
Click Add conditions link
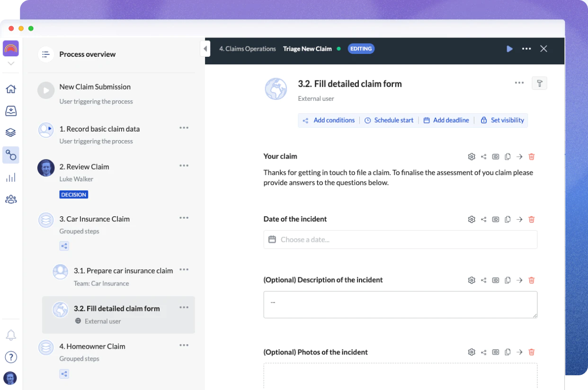coord(329,120)
